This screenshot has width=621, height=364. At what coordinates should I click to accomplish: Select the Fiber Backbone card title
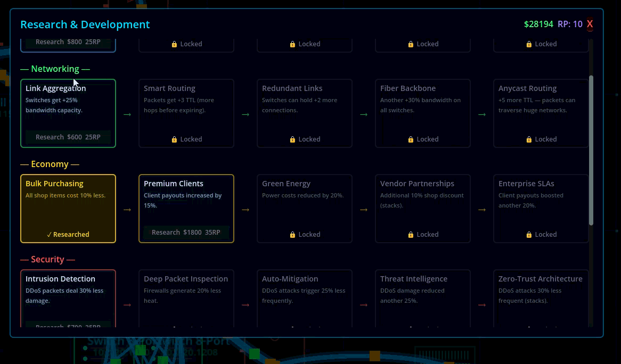(408, 88)
